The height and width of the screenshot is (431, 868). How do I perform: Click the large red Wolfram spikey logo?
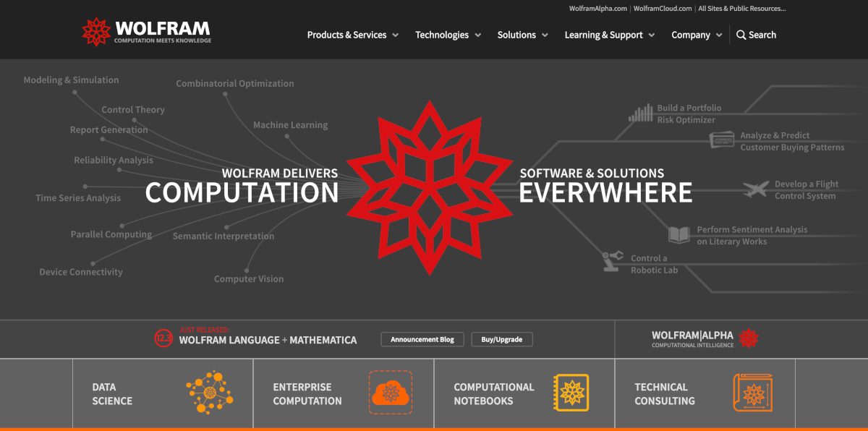(x=430, y=187)
